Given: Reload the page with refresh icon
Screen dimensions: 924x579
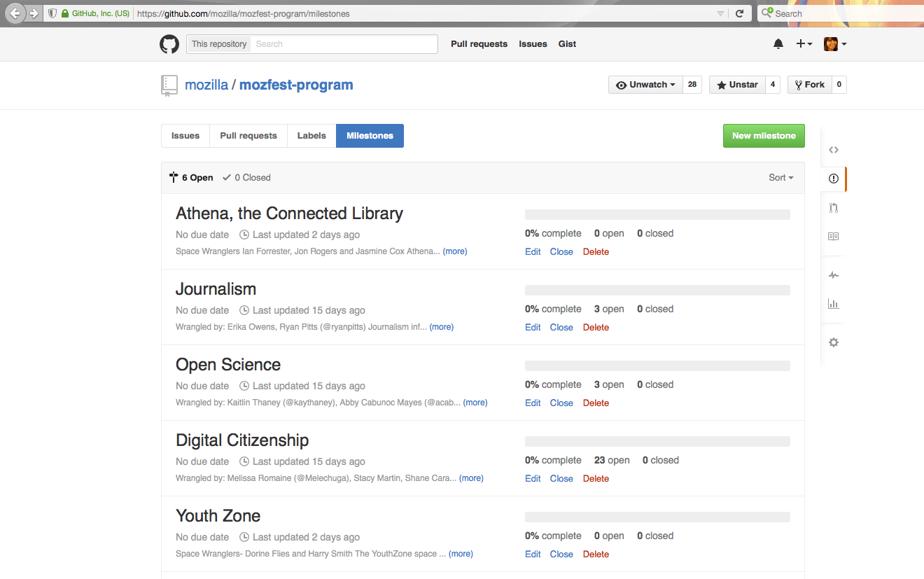Looking at the screenshot, I should [x=739, y=13].
